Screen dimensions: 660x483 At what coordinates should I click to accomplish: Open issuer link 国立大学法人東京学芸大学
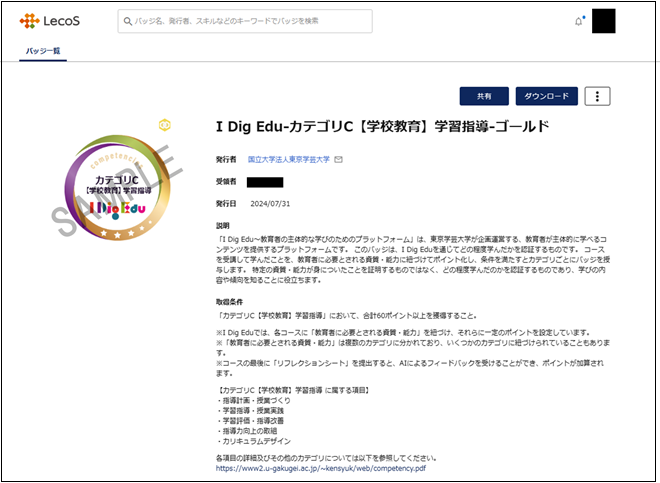(289, 160)
